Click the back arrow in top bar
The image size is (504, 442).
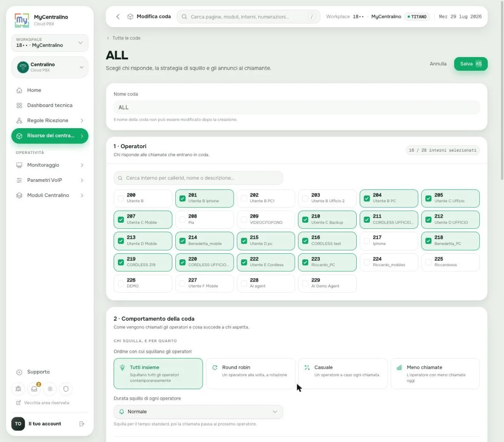pyautogui.click(x=118, y=17)
